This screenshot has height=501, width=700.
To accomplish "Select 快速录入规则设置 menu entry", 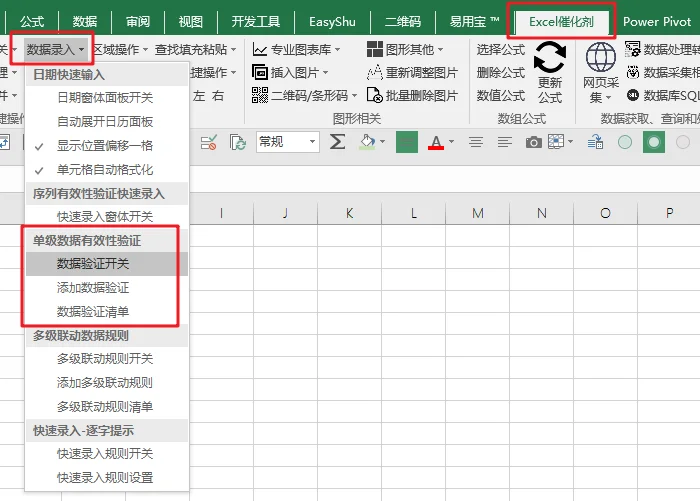I will [107, 477].
